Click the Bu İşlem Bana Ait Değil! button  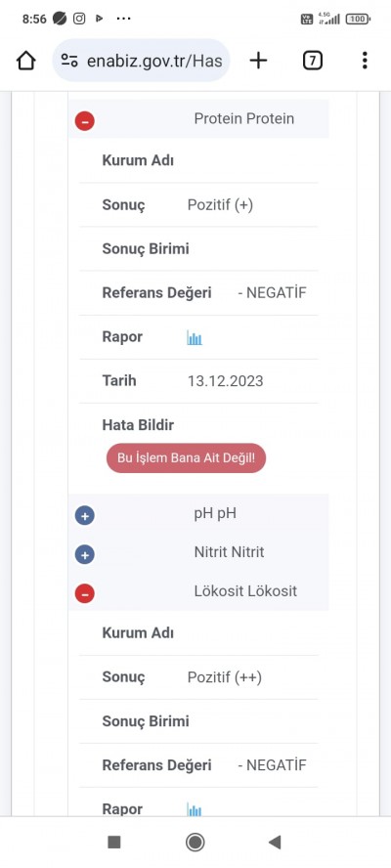(x=186, y=458)
